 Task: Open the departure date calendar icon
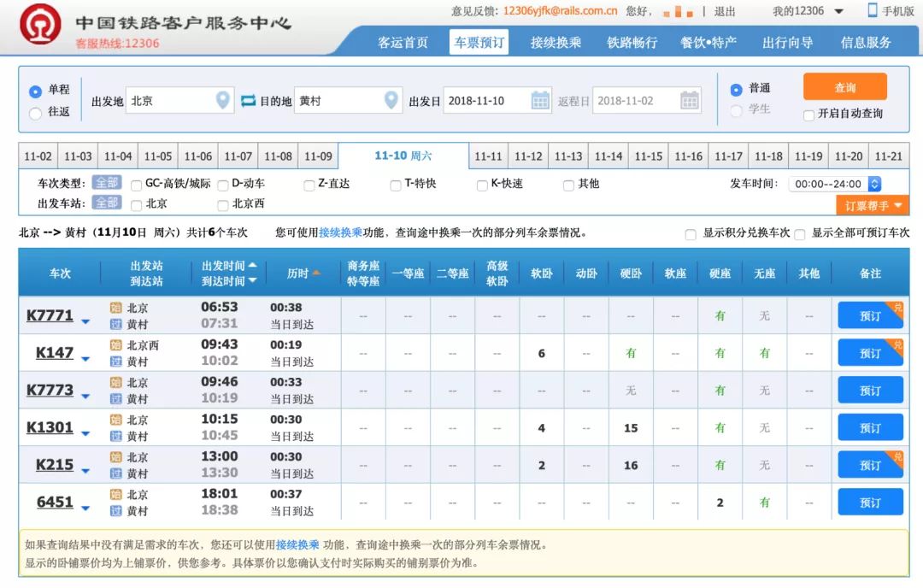(540, 100)
